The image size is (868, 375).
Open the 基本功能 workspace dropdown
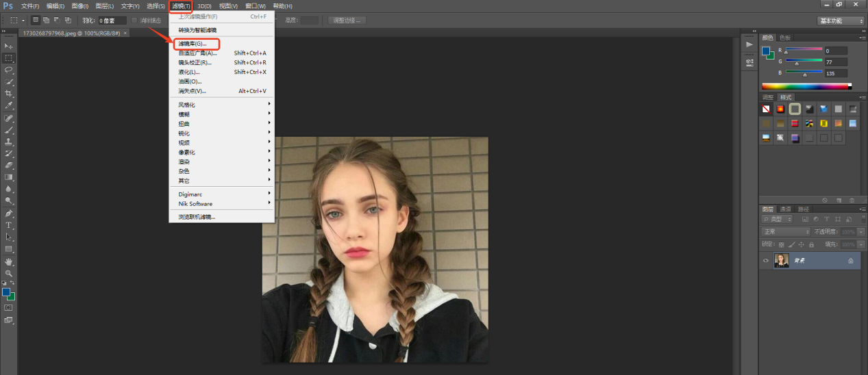coord(841,21)
